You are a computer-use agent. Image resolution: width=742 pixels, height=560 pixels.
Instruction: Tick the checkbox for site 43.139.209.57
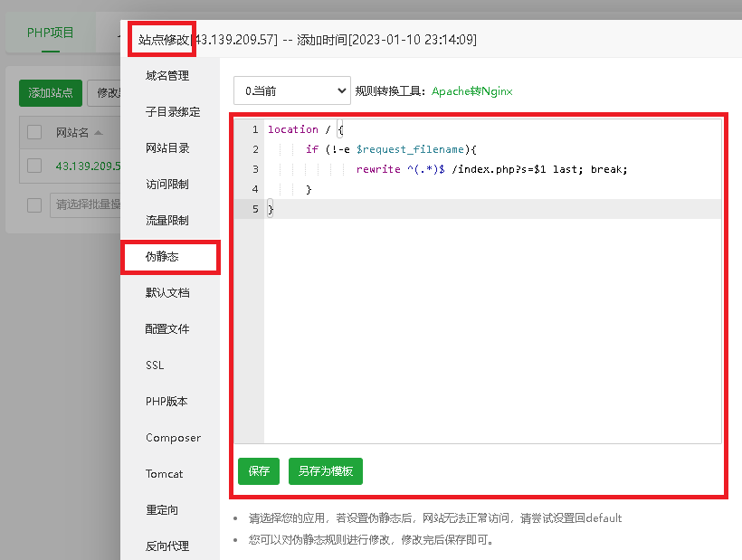(x=34, y=166)
